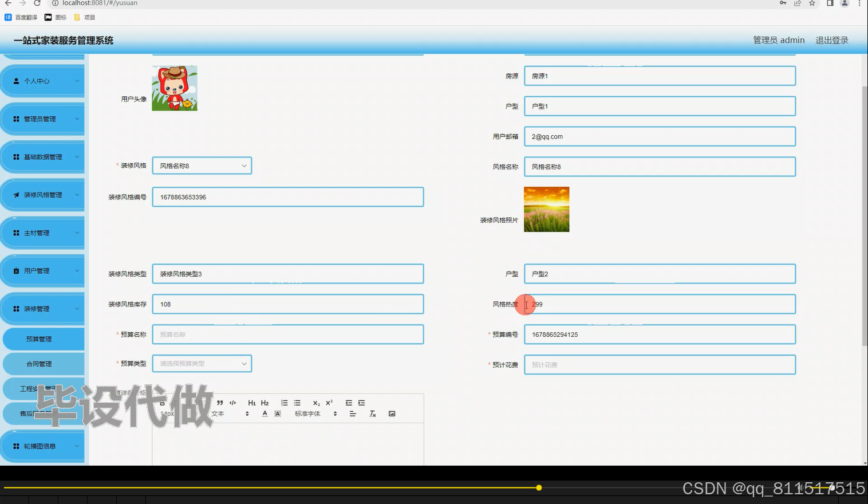This screenshot has width=868, height=504.
Task: Apply Heading 1 in the editor
Action: [x=252, y=403]
